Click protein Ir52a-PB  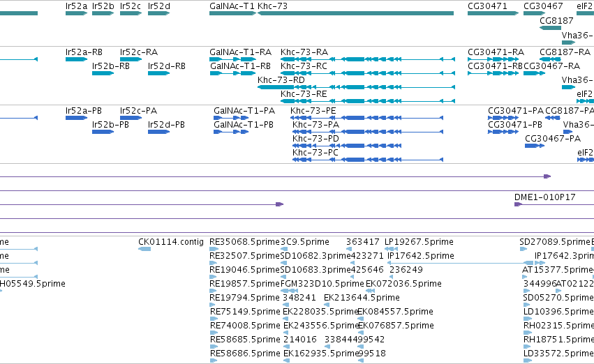83,111
